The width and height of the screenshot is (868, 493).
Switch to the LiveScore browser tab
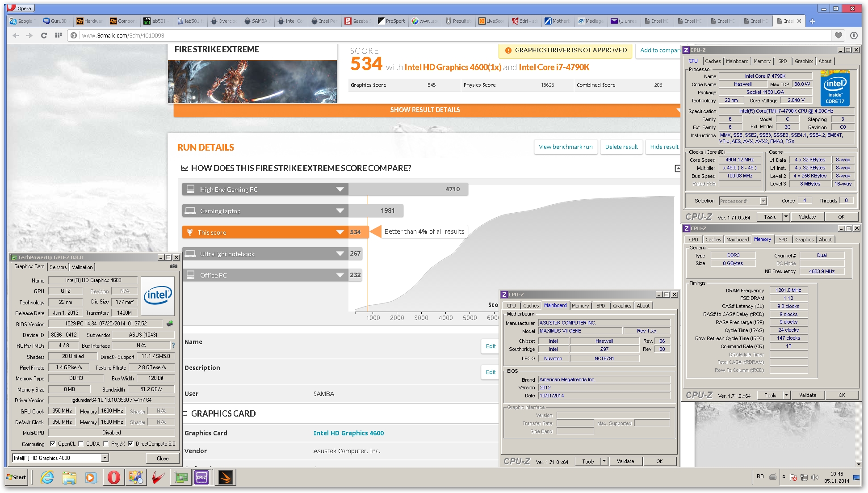(x=491, y=21)
